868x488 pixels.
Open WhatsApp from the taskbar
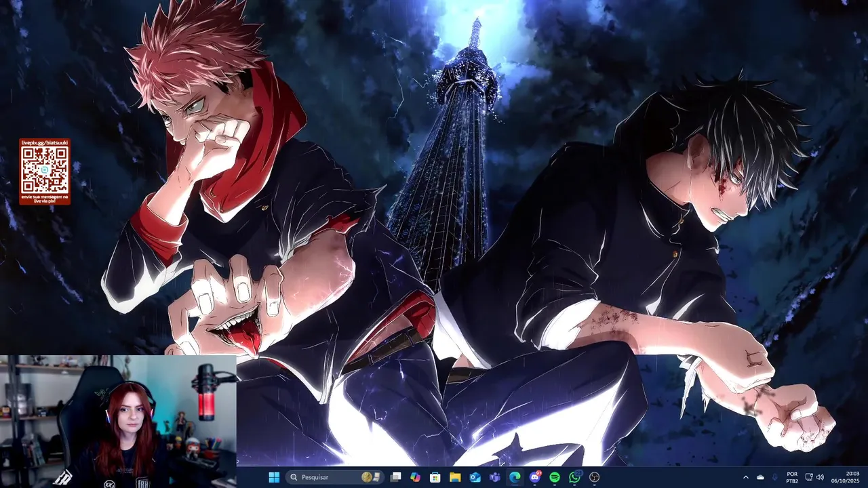575,477
